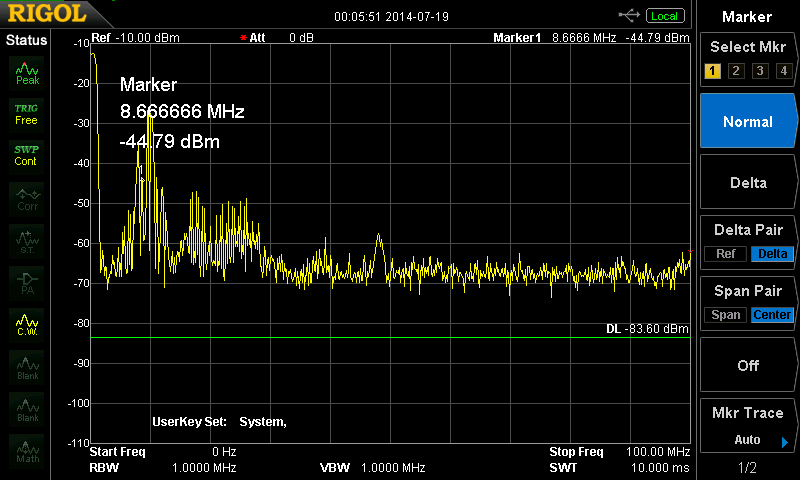Select marker 3

coord(760,71)
